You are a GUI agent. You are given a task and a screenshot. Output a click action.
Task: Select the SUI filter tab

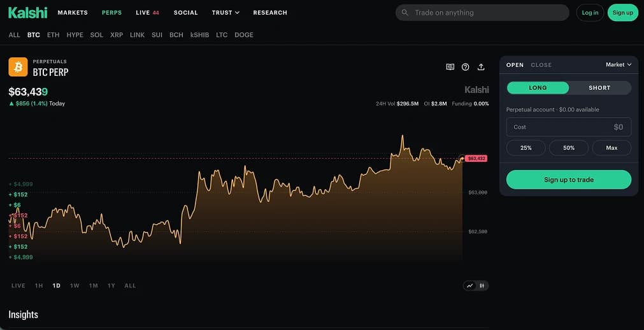[157, 35]
